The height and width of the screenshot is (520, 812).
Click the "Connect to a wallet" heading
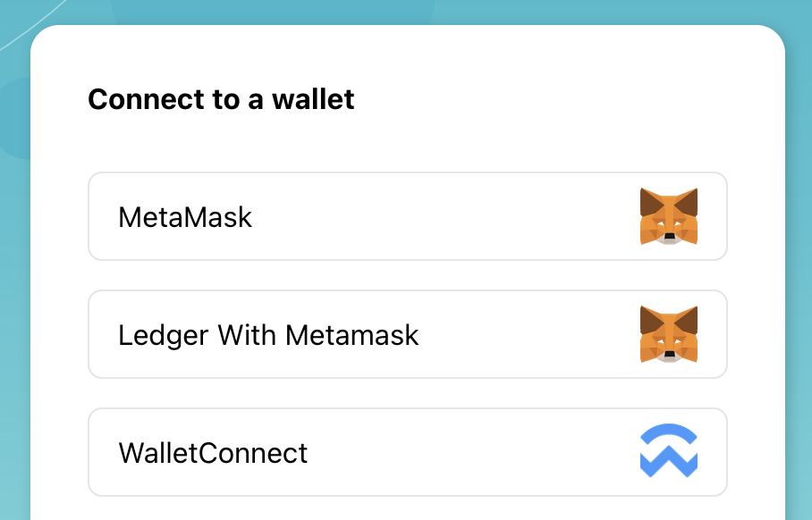[x=221, y=99]
